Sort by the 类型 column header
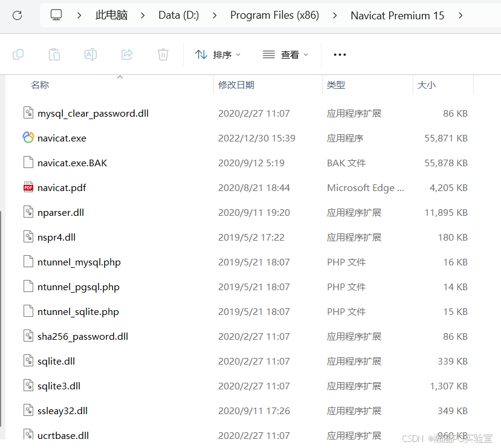The width and height of the screenshot is (501, 448). pyautogui.click(x=336, y=85)
